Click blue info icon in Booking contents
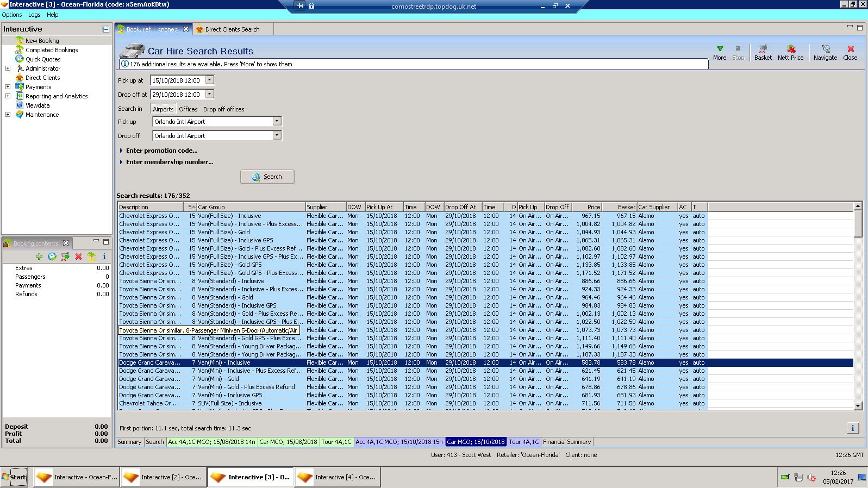 104,256
